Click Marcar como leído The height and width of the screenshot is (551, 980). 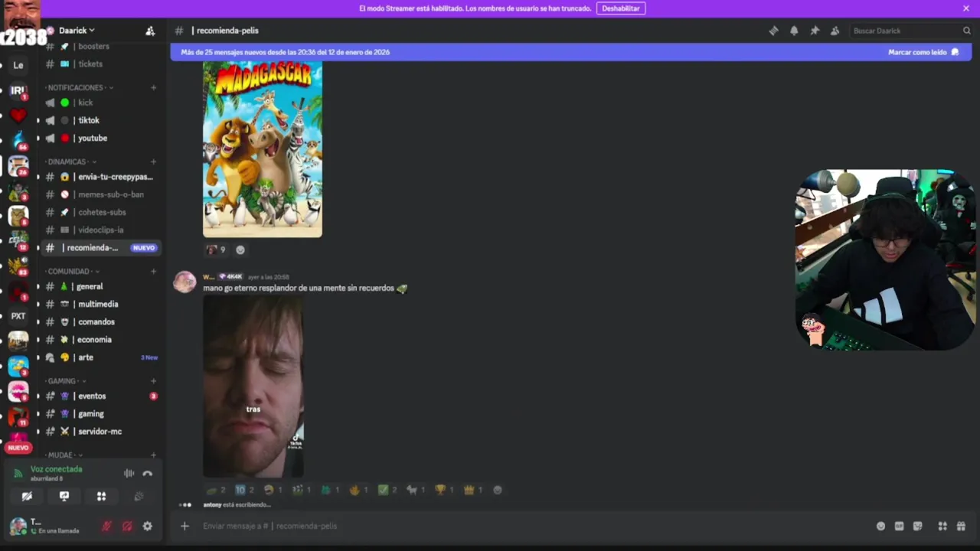point(923,52)
